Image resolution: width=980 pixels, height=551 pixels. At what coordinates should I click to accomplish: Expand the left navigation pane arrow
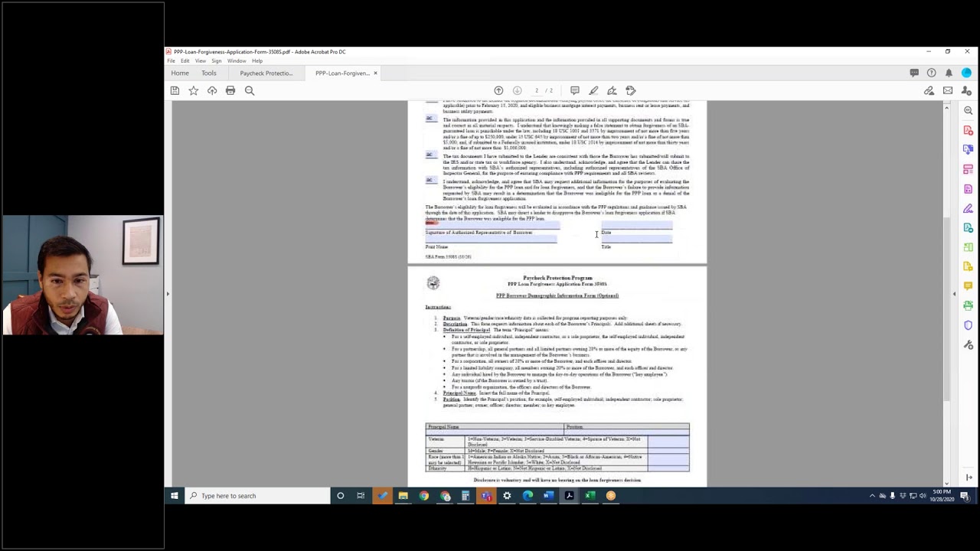coord(168,294)
